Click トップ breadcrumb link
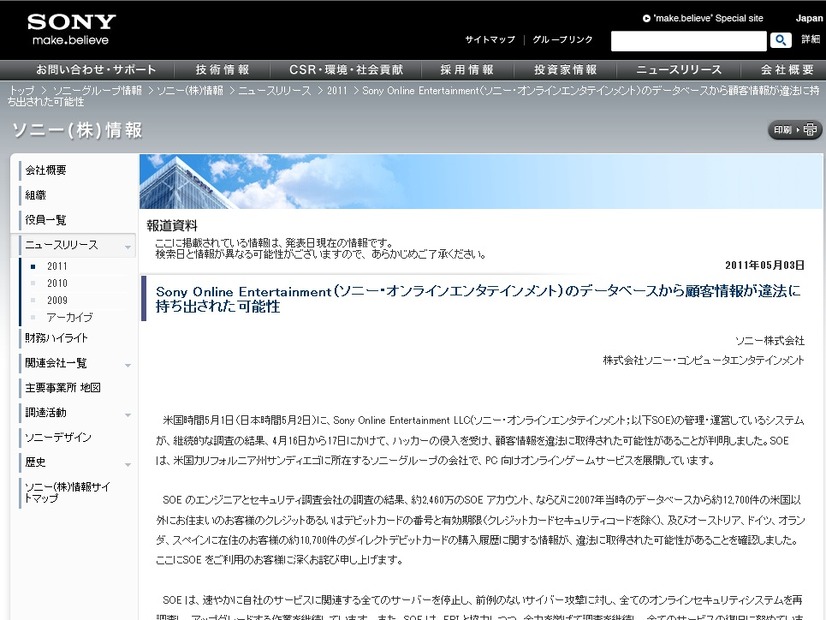The height and width of the screenshot is (620, 826). (22, 91)
